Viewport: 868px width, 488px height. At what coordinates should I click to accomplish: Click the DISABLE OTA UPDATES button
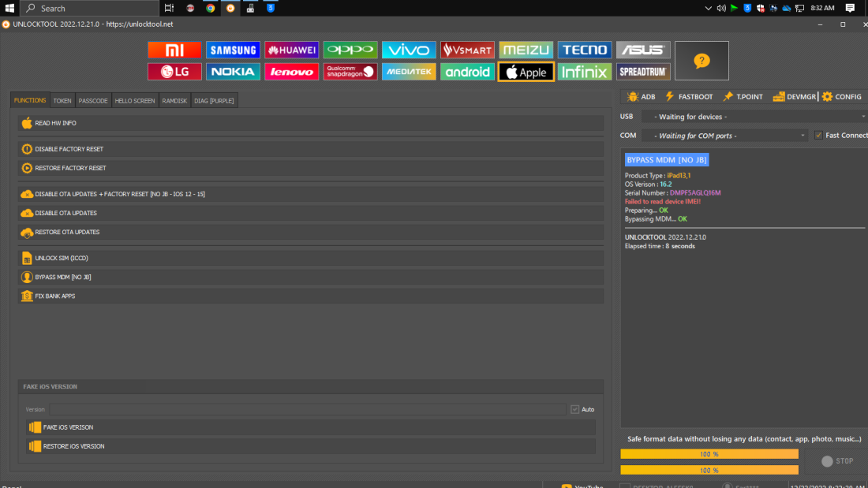point(311,213)
